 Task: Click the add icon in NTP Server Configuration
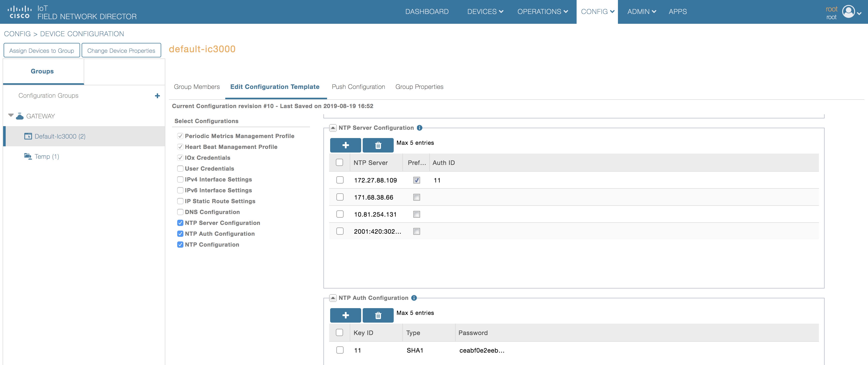coord(345,145)
